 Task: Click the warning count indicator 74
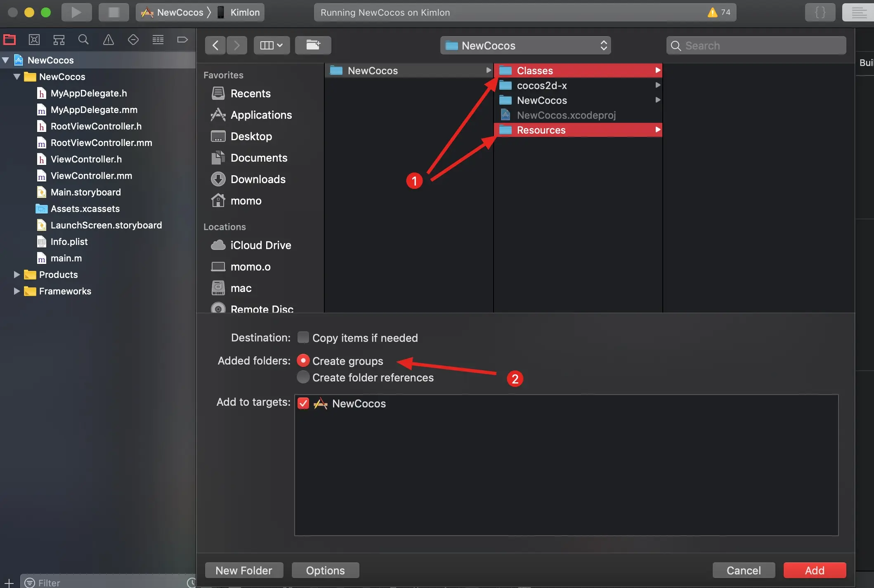(719, 12)
